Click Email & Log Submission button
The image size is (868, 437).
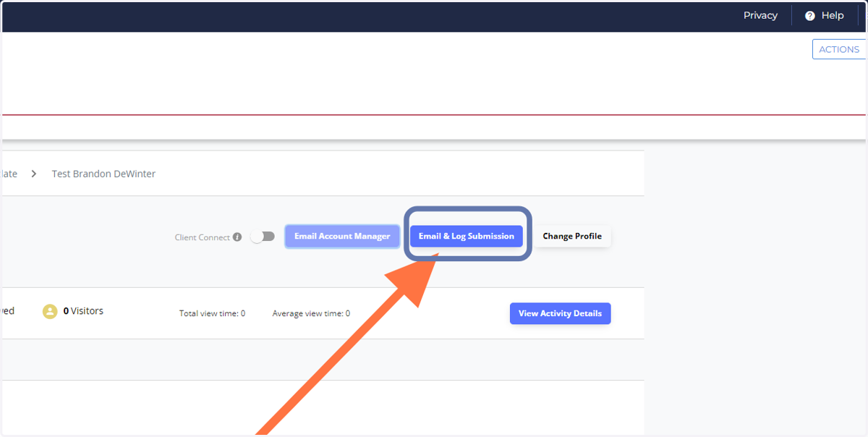pyautogui.click(x=467, y=237)
